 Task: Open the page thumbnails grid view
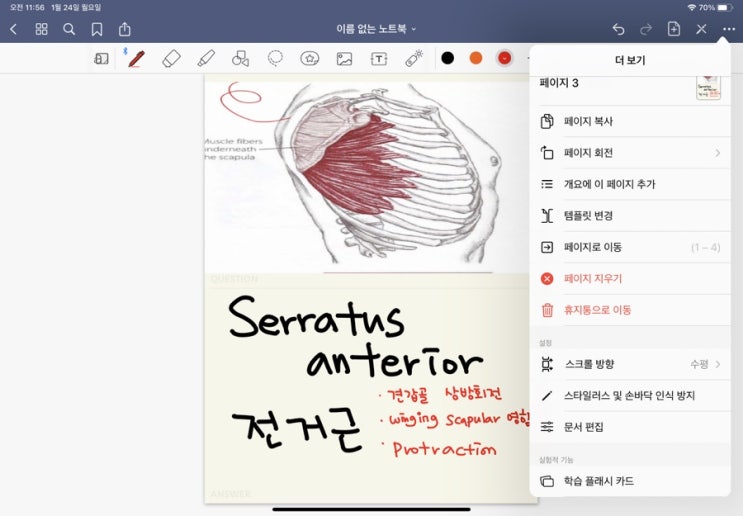[41, 29]
